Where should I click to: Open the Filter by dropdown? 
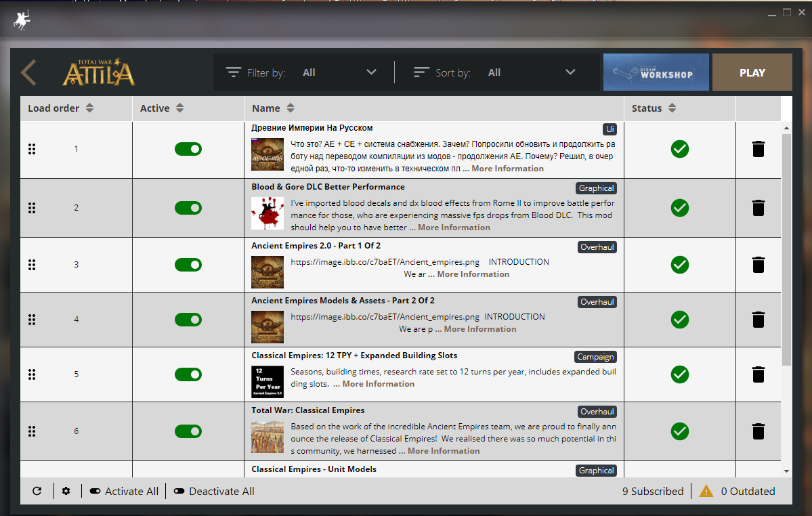coord(301,72)
